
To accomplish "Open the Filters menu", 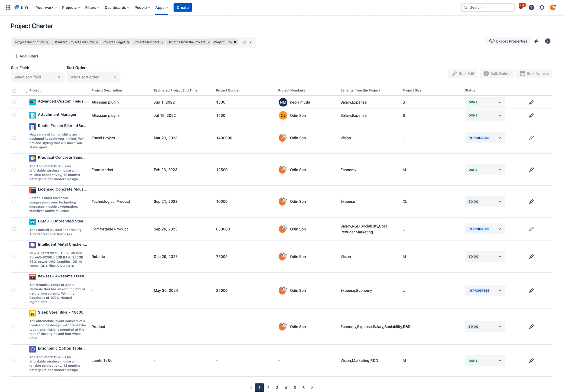I will pos(92,8).
